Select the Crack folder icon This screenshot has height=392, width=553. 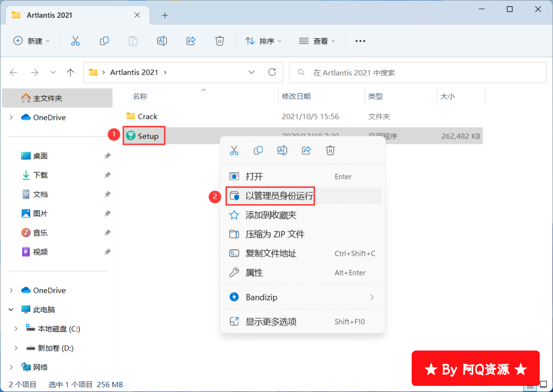[131, 116]
